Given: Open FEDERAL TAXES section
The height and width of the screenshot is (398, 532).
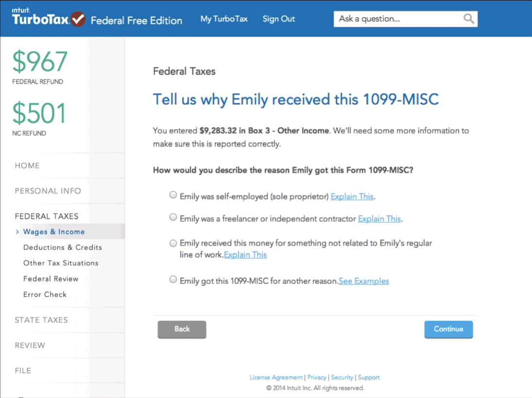Looking at the screenshot, I should point(47,217).
